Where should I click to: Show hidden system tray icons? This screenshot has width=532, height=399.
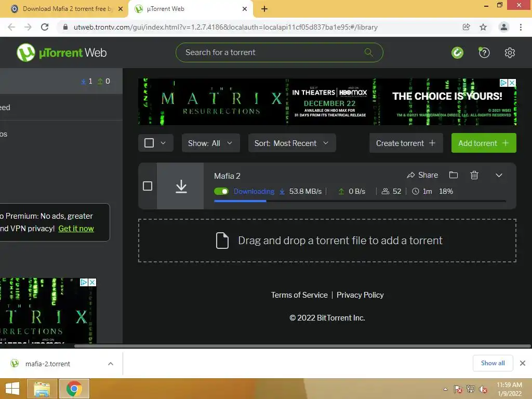coord(445,389)
